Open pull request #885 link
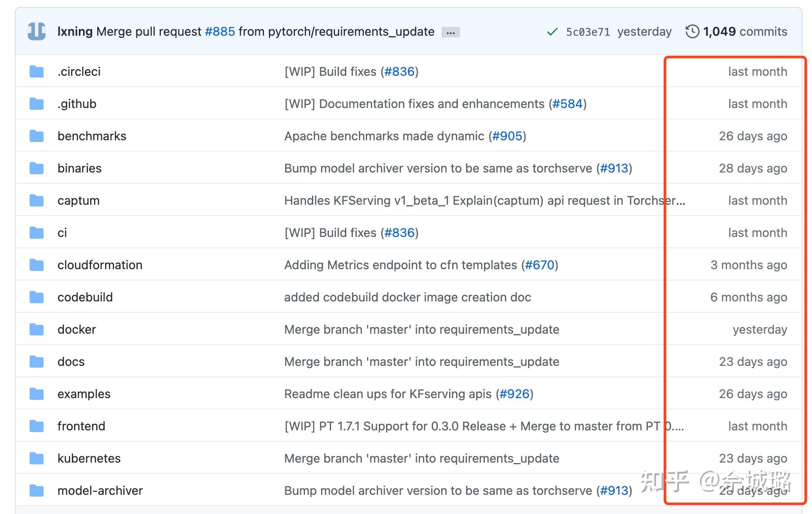Viewport: 812px width, 514px height. tap(220, 31)
